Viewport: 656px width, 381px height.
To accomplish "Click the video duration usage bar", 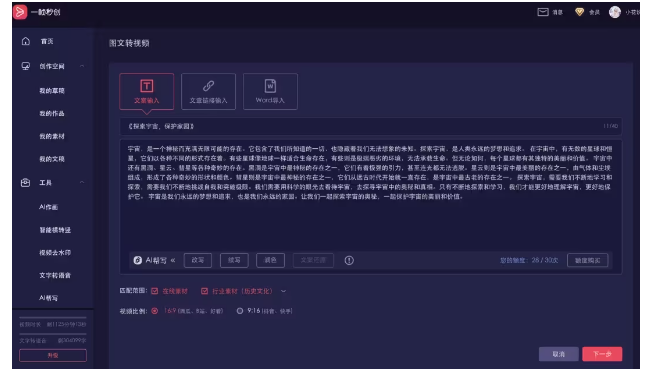I will (x=53, y=318).
